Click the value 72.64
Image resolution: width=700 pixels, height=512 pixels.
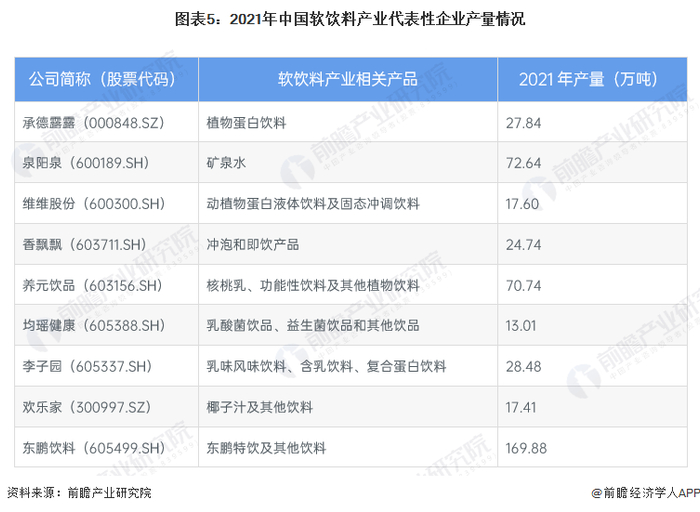click(523, 163)
